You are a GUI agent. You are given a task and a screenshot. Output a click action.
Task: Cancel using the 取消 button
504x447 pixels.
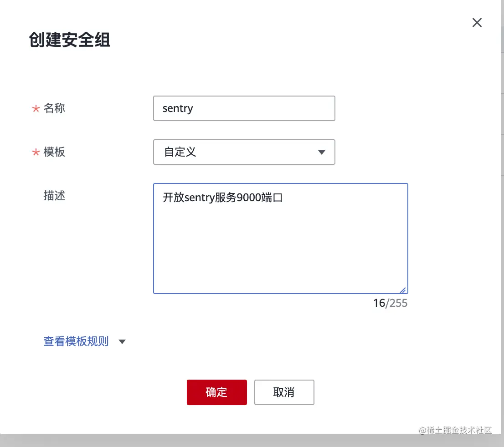point(284,392)
